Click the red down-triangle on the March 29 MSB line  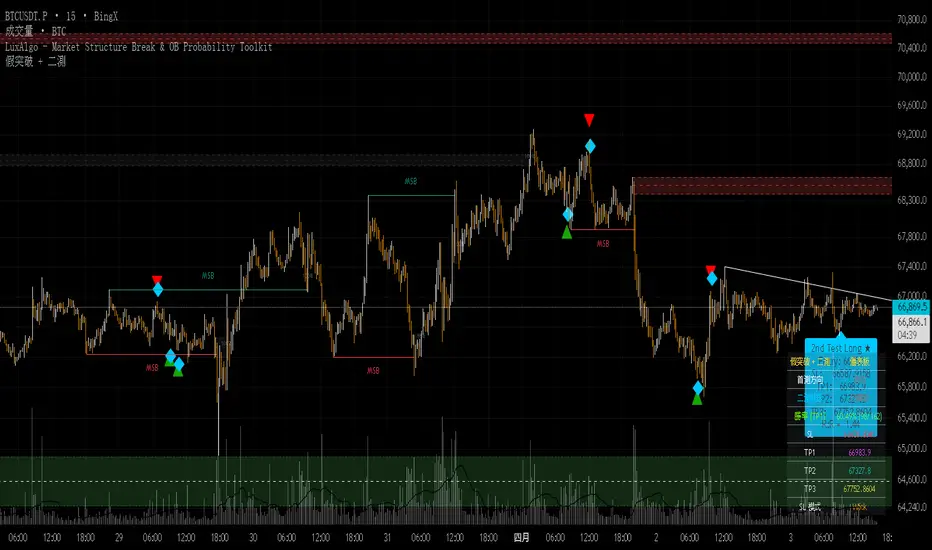pos(157,279)
